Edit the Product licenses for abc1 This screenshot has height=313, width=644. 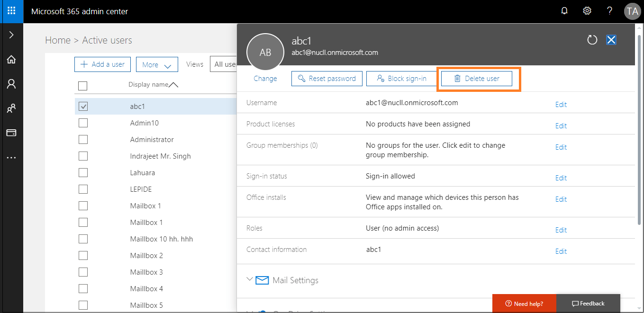561,125
